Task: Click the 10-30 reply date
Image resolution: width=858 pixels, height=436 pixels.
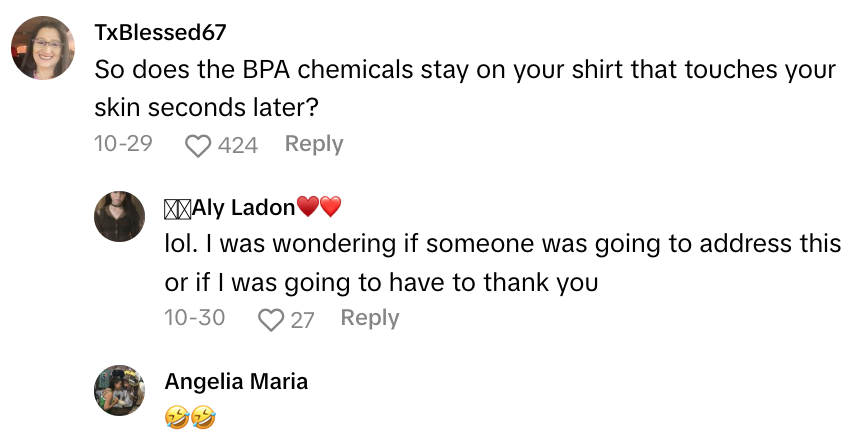Action: click(195, 318)
